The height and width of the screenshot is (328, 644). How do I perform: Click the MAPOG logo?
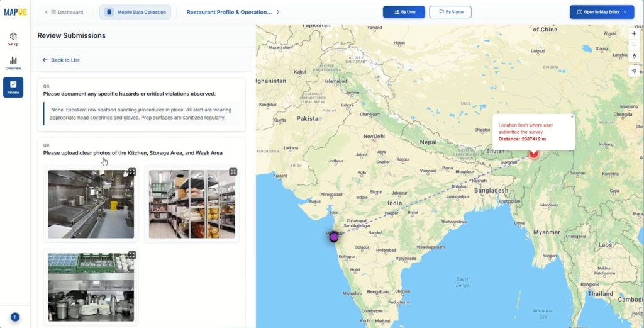coord(14,12)
